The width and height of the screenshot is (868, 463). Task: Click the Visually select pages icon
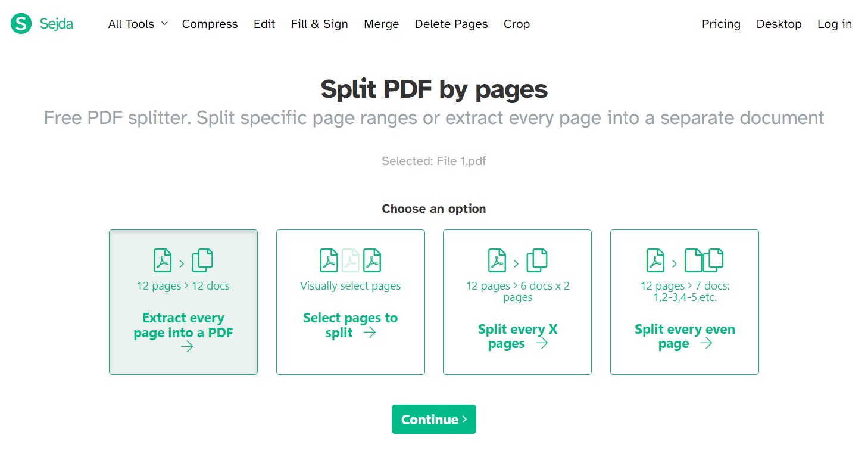tap(350, 259)
